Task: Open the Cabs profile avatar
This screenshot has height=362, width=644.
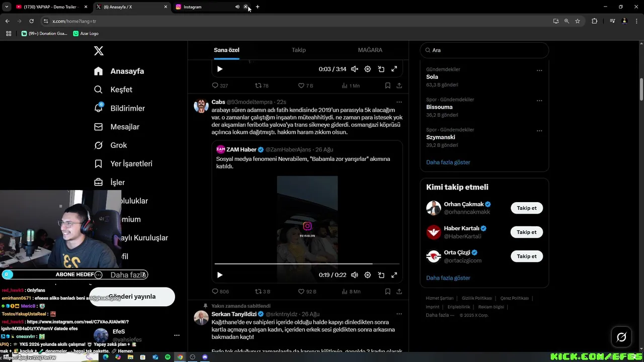Action: (x=201, y=106)
